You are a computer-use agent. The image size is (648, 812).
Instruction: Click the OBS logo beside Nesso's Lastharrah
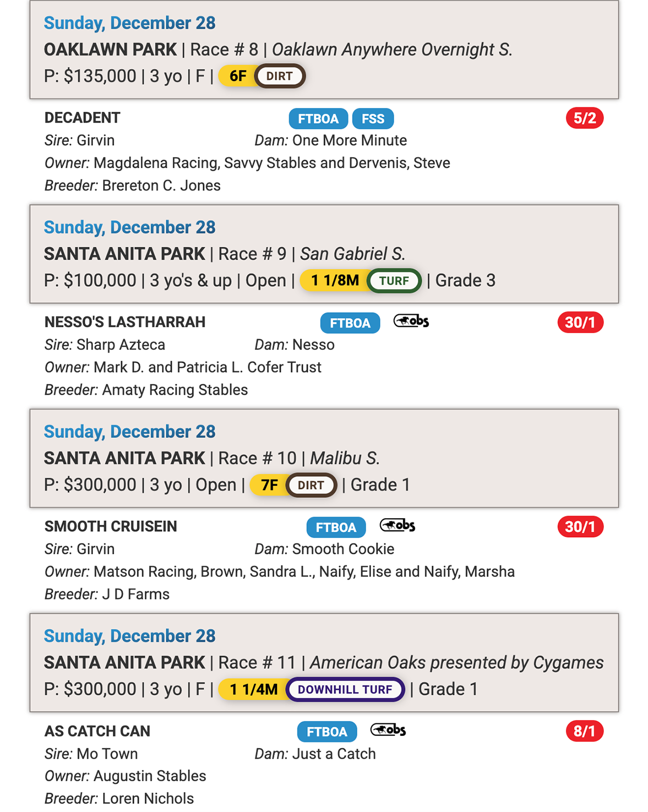pyautogui.click(x=411, y=322)
